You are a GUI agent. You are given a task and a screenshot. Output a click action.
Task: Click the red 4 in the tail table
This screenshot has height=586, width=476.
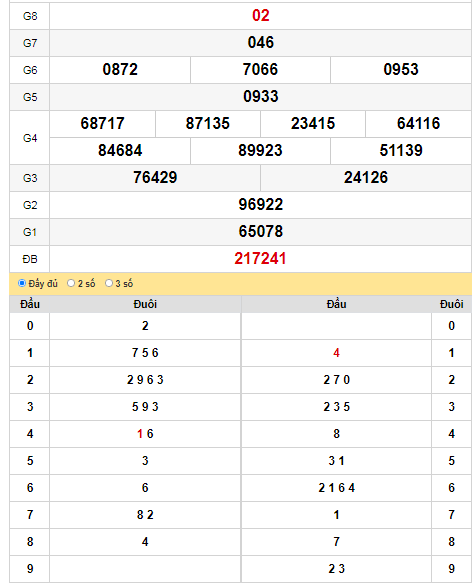pyautogui.click(x=336, y=353)
